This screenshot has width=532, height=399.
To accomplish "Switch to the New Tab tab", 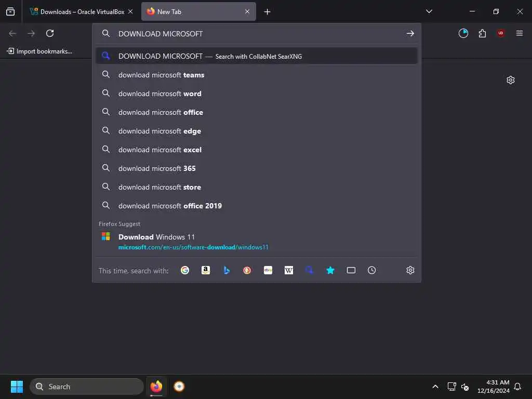I will coord(198,11).
